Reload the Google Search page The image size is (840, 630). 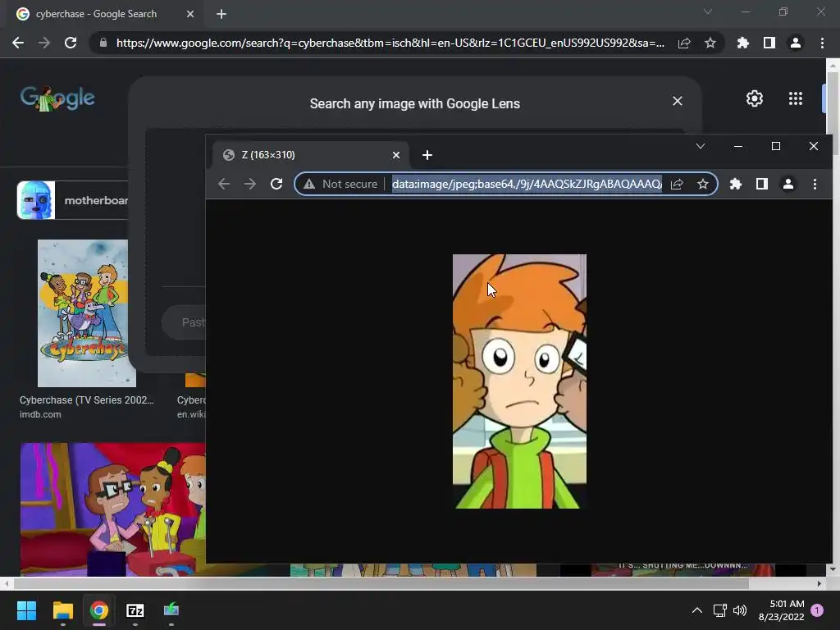(x=71, y=43)
